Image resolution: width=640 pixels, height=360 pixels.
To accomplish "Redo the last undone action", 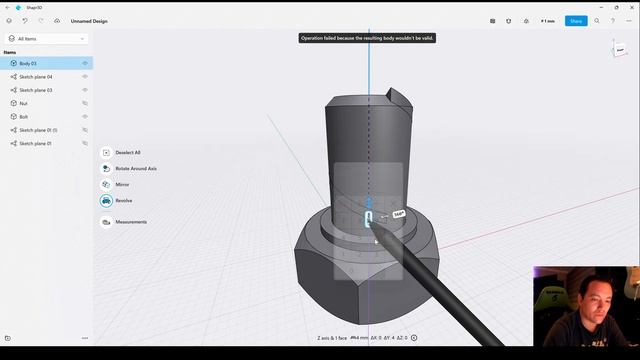I will [40, 21].
